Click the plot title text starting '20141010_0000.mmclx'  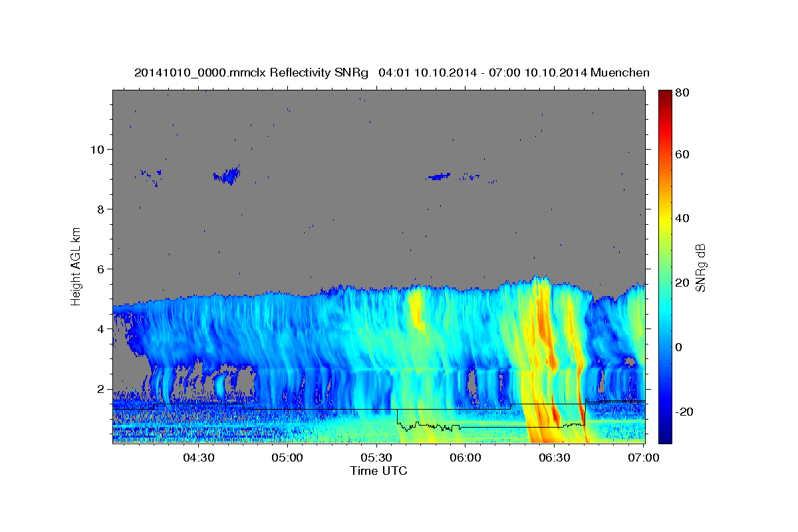[x=392, y=72]
